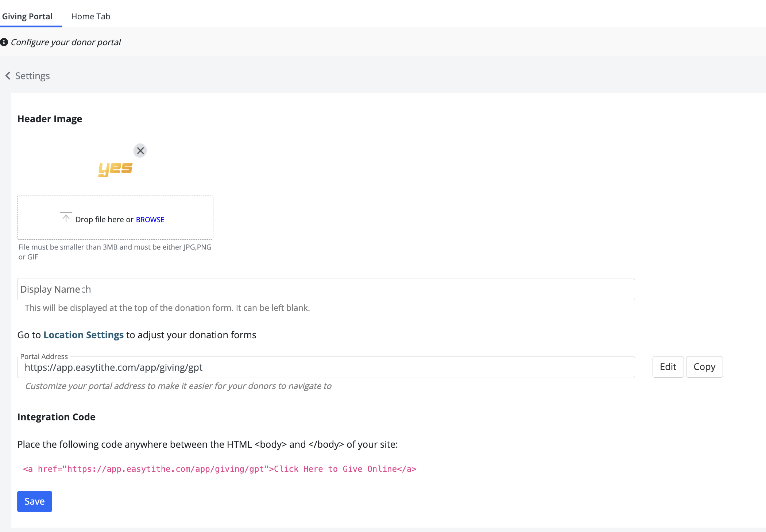Screen dimensions: 766x532
Task: Save the giving portal settings
Action: coord(35,501)
